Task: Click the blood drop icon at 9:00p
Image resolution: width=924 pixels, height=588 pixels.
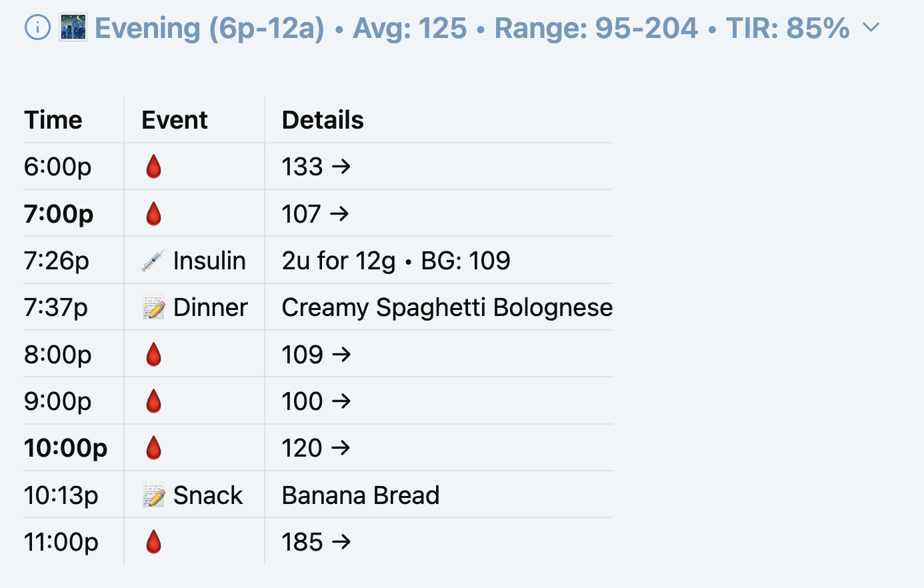Action: [x=153, y=401]
